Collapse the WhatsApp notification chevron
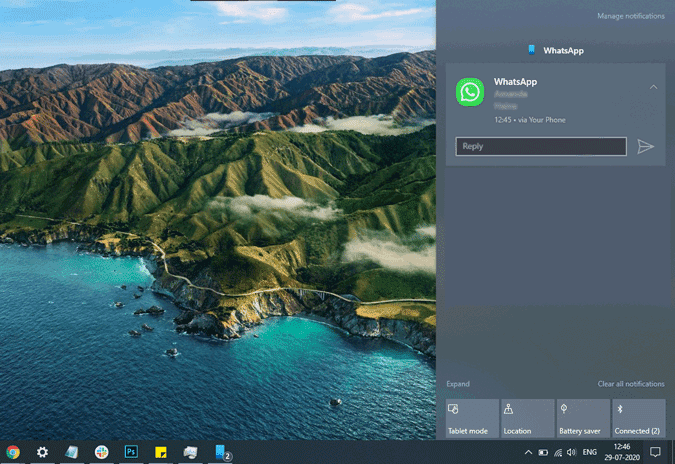The width and height of the screenshot is (675, 464). (x=653, y=87)
